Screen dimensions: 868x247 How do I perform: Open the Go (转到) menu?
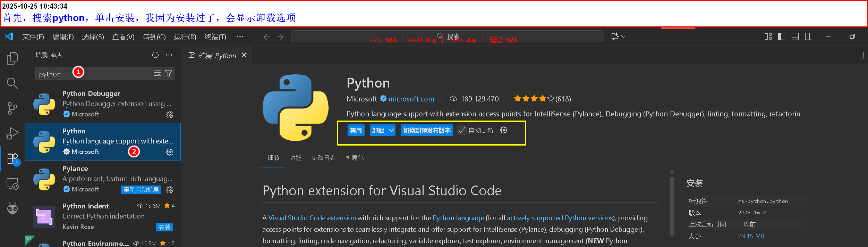[x=154, y=37]
